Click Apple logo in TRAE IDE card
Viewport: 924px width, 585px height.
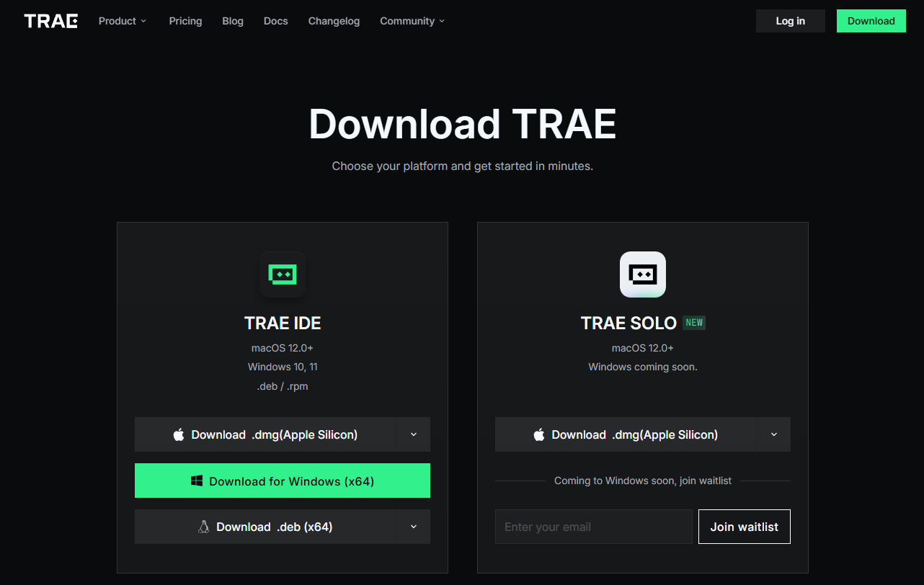179,434
